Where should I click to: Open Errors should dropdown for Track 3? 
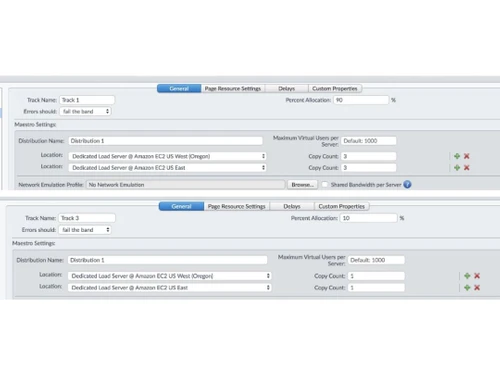point(85,230)
